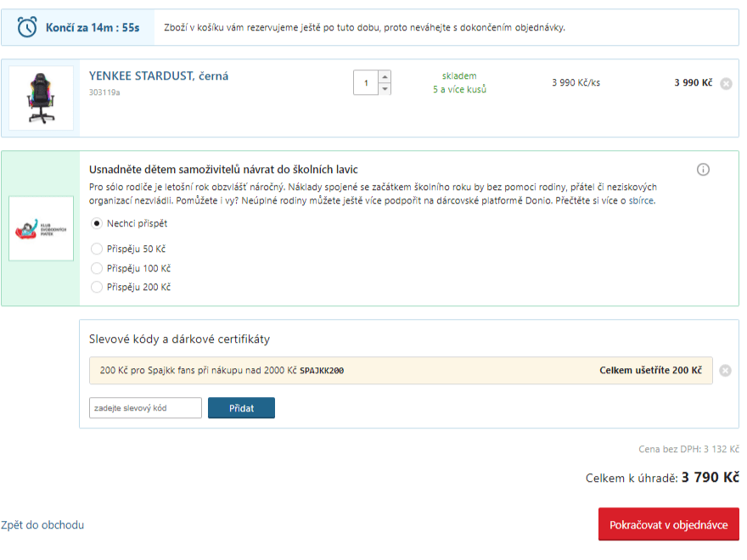
Task: Click the Přidat button
Action: (x=242, y=408)
